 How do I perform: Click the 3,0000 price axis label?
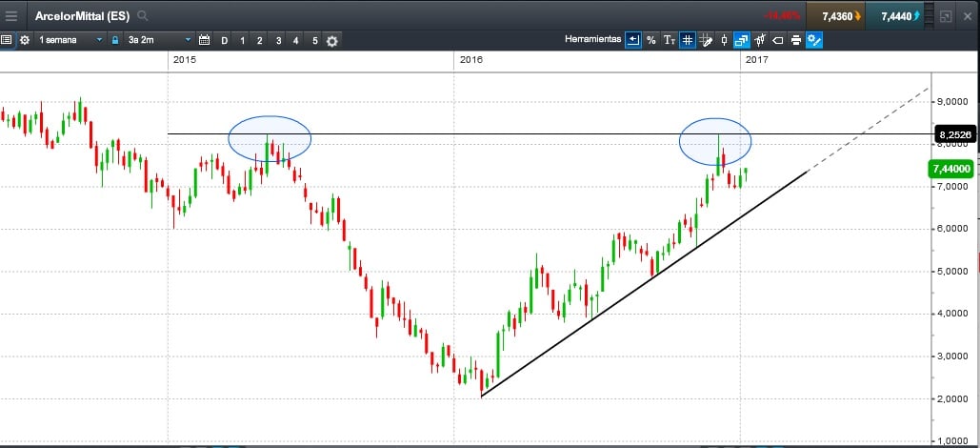(953, 356)
